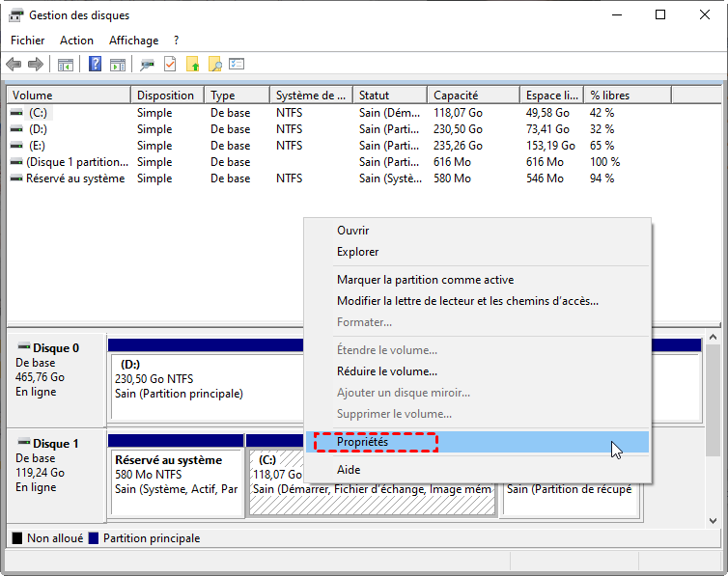This screenshot has height=576, width=728.
Task: Open the Affichage menu
Action: 133,41
